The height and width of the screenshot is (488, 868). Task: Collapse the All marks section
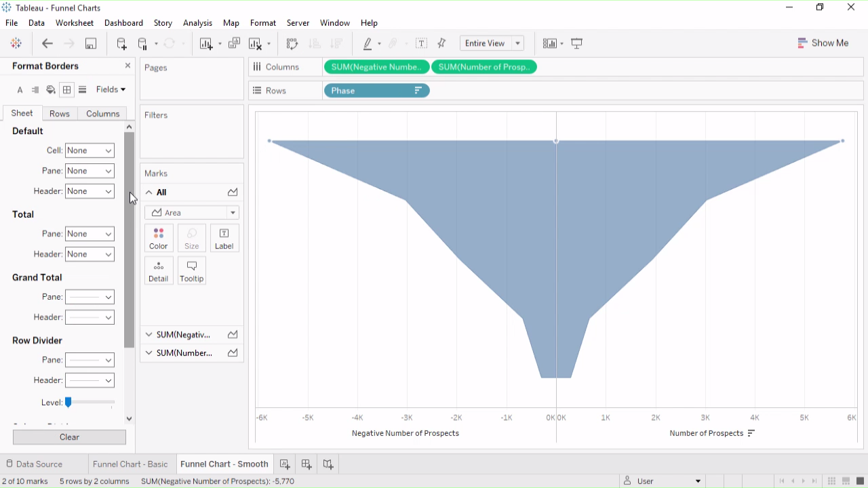(x=149, y=192)
